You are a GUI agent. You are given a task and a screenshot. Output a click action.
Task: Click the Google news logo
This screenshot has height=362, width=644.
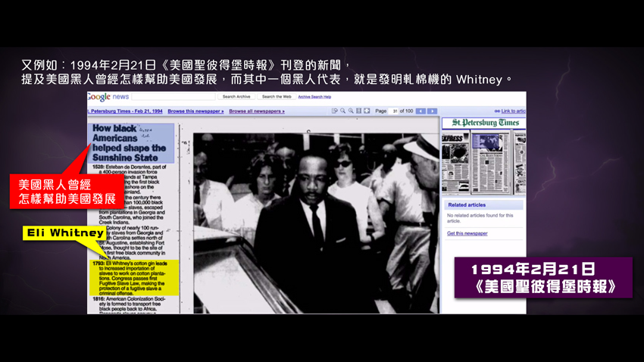coord(108,96)
